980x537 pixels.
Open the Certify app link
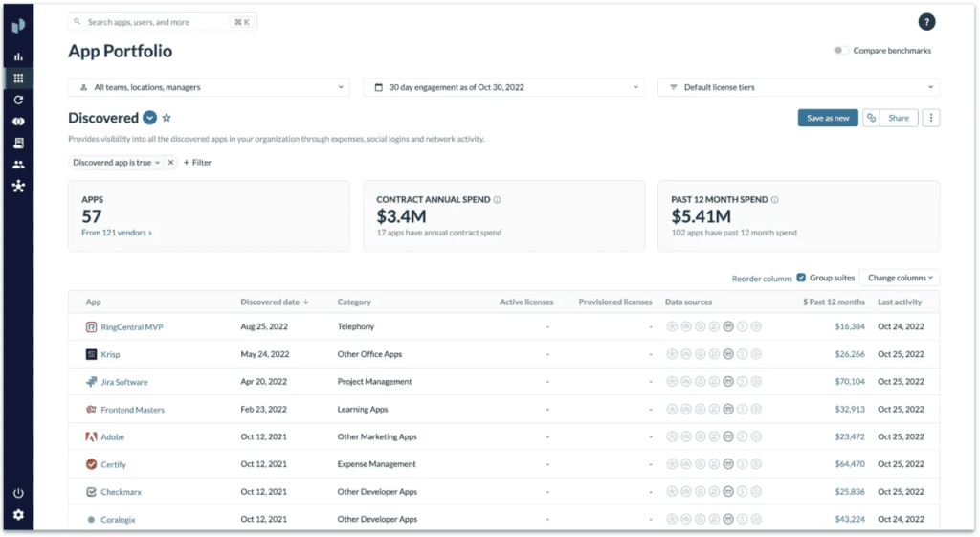coord(113,464)
